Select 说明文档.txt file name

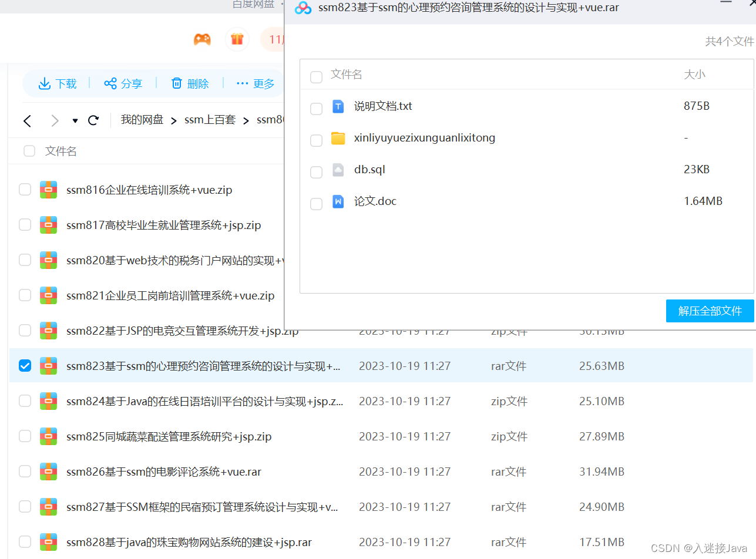[383, 106]
